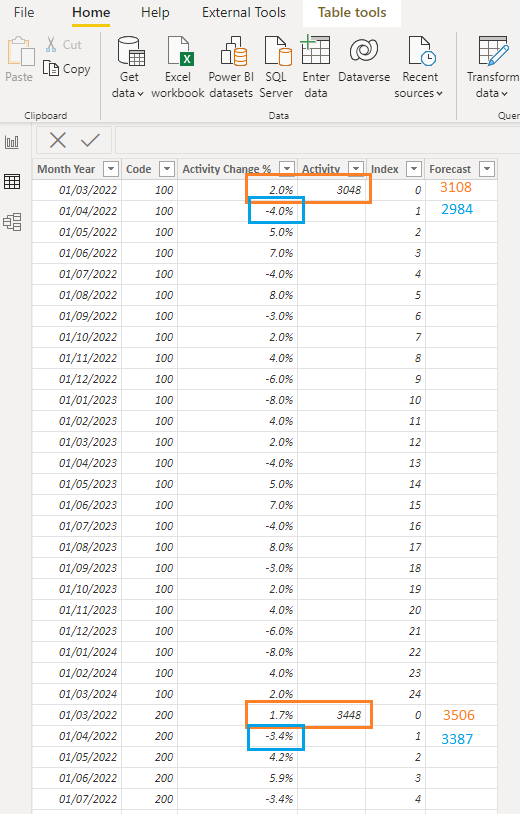Switch to the Home ribbon tab
Screen dimensions: 524x814
pos(91,12)
